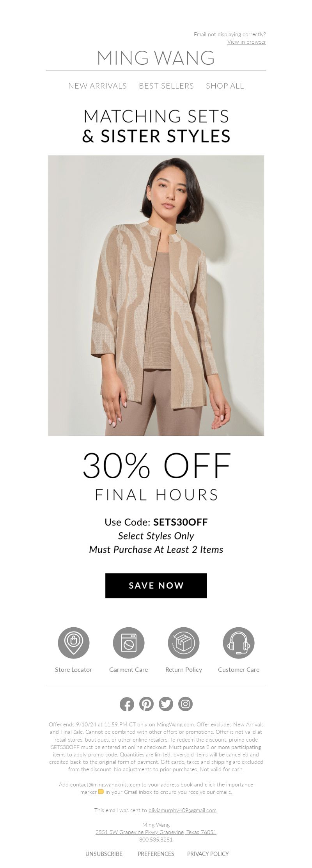Image resolution: width=312 pixels, height=868 pixels.
Task: Open the Pinterest social icon
Action: pyautogui.click(x=146, y=704)
